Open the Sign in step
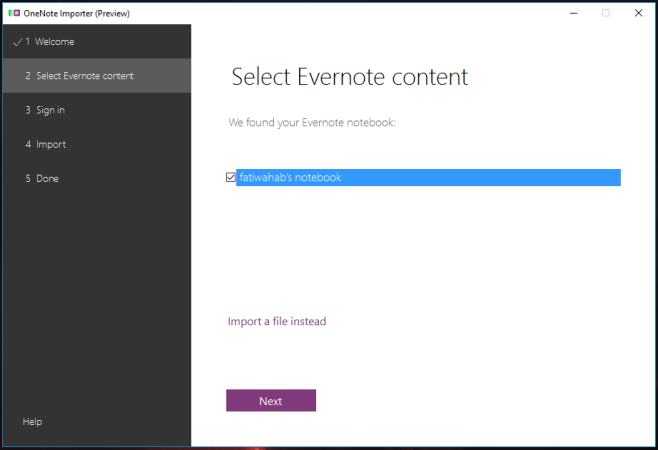This screenshot has height=450, width=658. (97, 110)
